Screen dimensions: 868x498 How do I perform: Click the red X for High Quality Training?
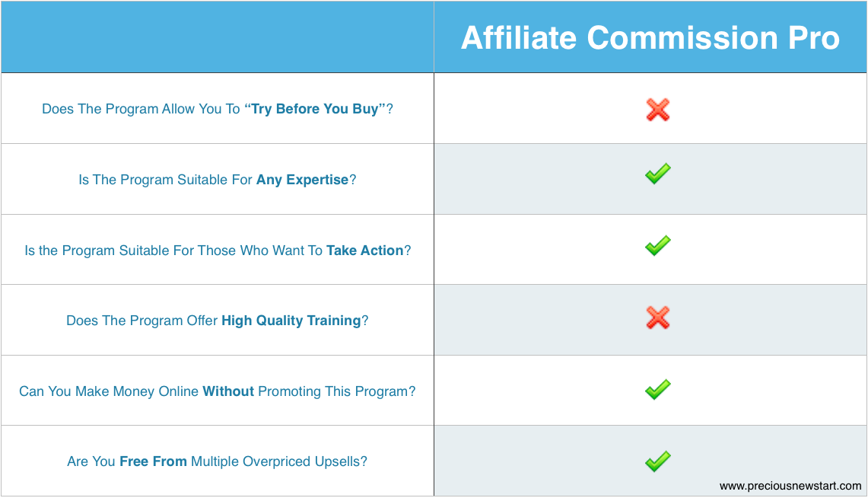click(x=657, y=318)
